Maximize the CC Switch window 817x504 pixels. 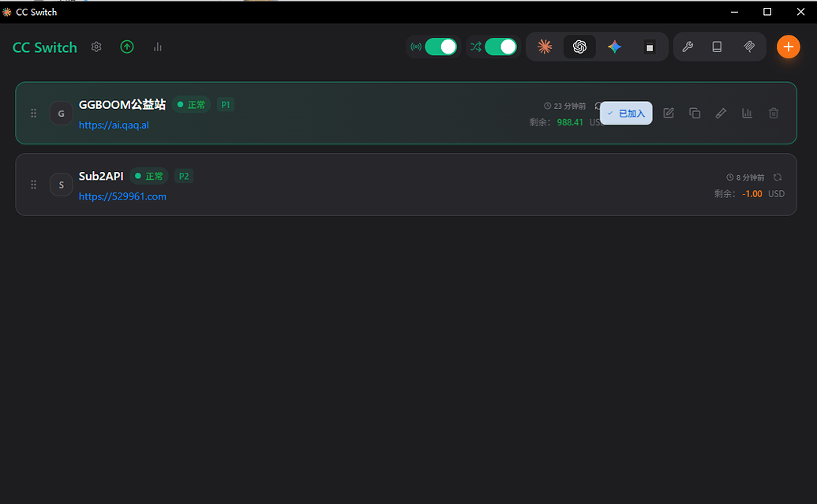pyautogui.click(x=767, y=12)
